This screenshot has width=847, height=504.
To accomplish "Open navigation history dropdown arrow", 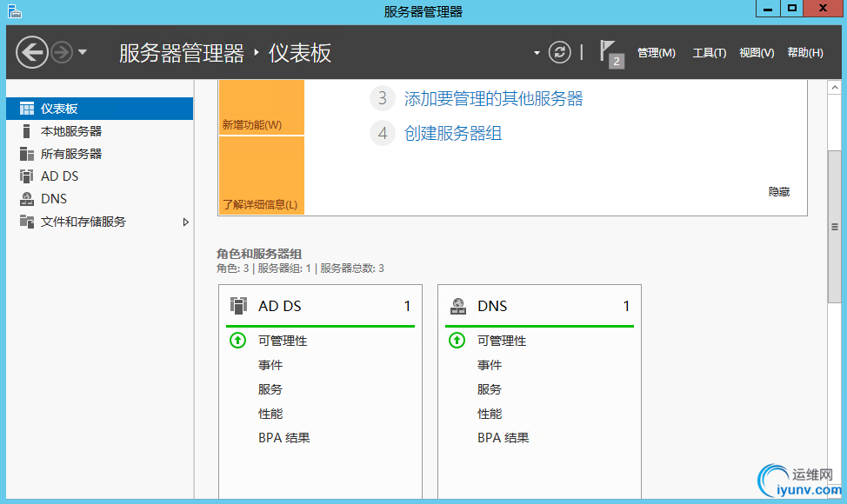I will point(83,52).
